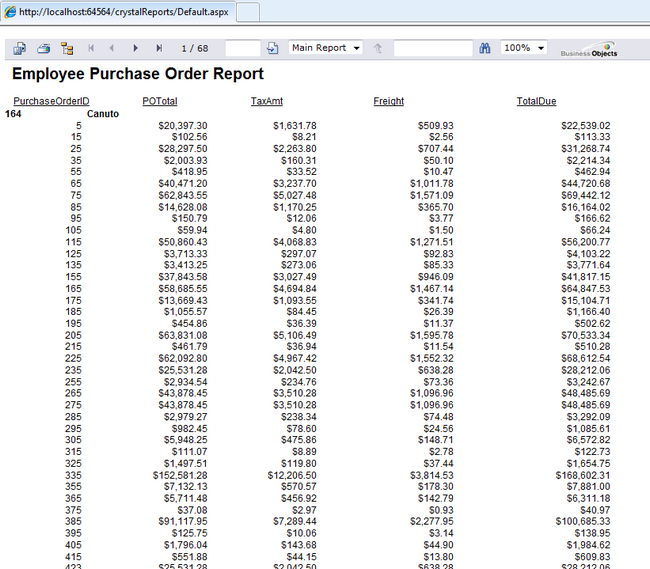Click Freight value $1,595.78

click(x=432, y=335)
